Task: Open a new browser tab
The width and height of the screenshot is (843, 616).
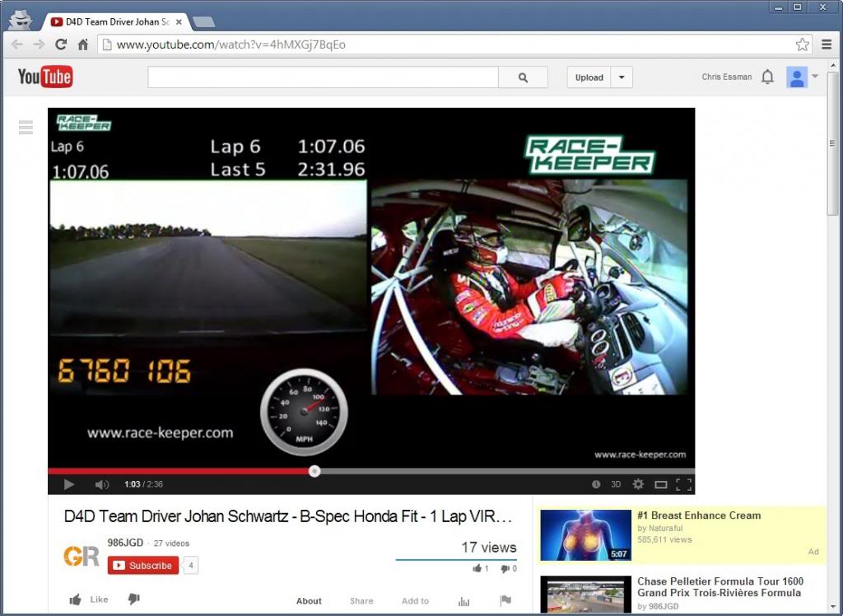Action: [204, 22]
